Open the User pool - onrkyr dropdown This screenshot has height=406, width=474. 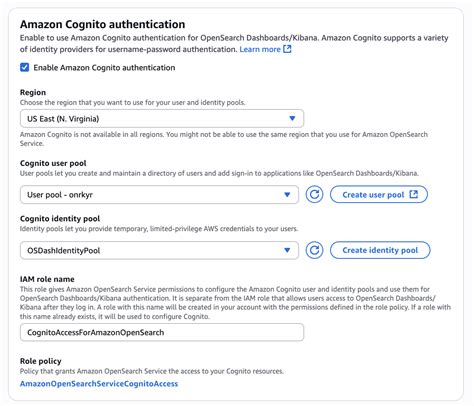(x=159, y=195)
